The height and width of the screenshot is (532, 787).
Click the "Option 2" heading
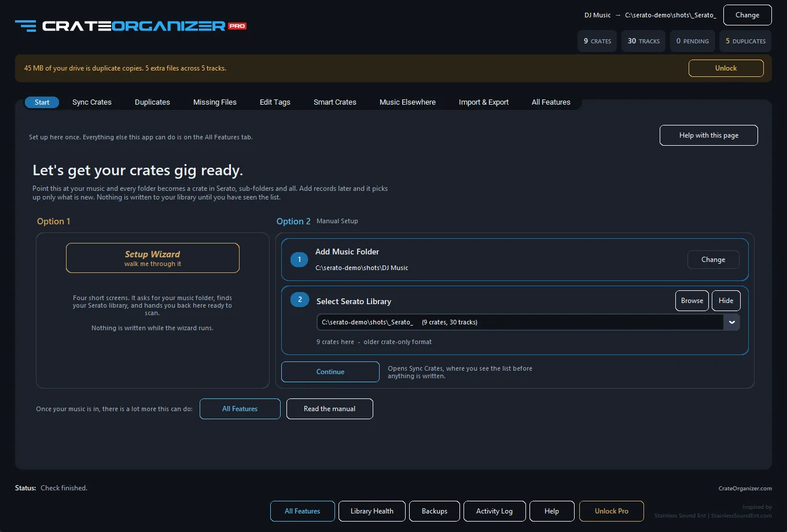click(x=293, y=221)
